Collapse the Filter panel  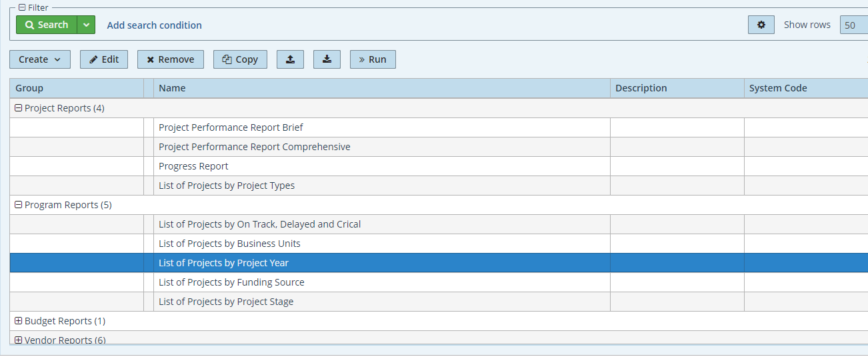click(22, 7)
